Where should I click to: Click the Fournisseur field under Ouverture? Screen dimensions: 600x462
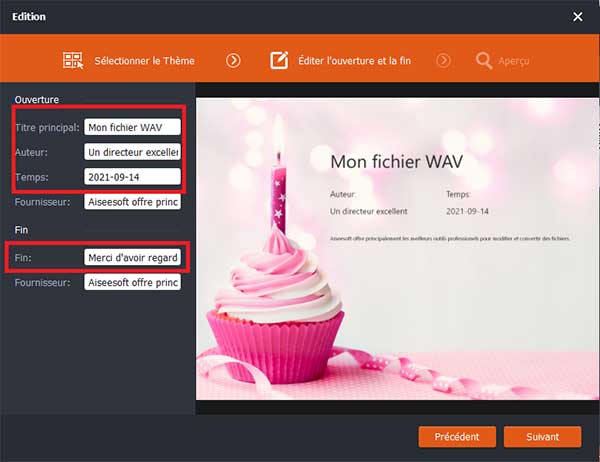point(132,202)
